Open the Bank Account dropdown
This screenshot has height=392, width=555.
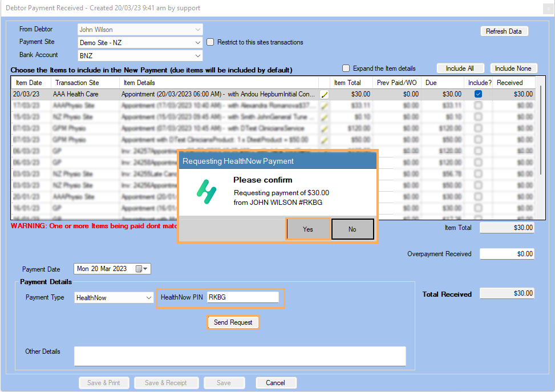(x=197, y=55)
